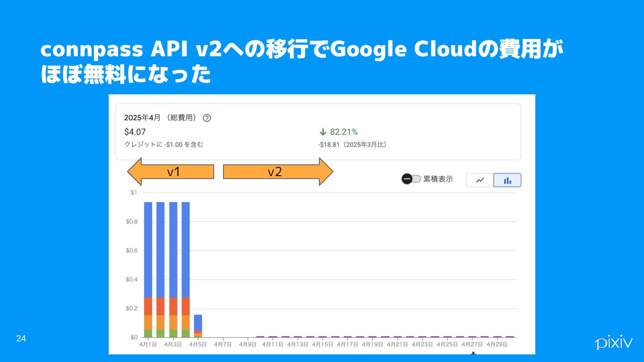This screenshot has width=644, height=362.
Task: Click the $4.07 total cost amount
Action: [x=135, y=132]
